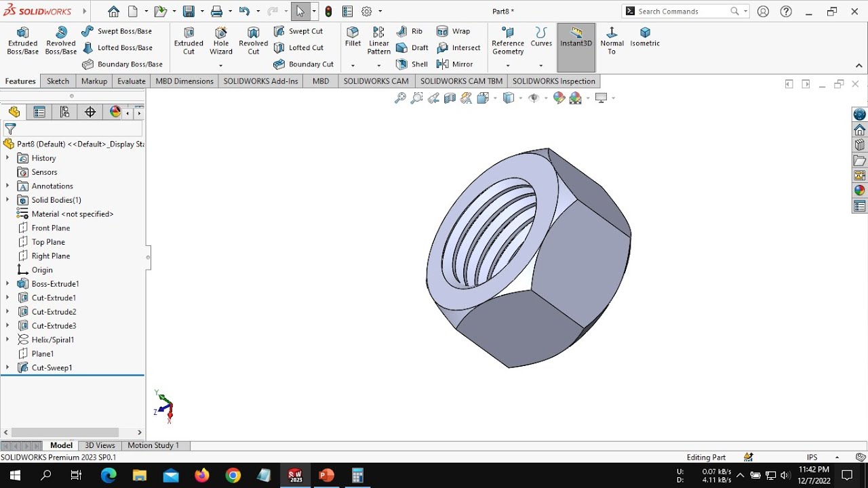Open the Hole Wizard dropdown arrow

pos(221,66)
